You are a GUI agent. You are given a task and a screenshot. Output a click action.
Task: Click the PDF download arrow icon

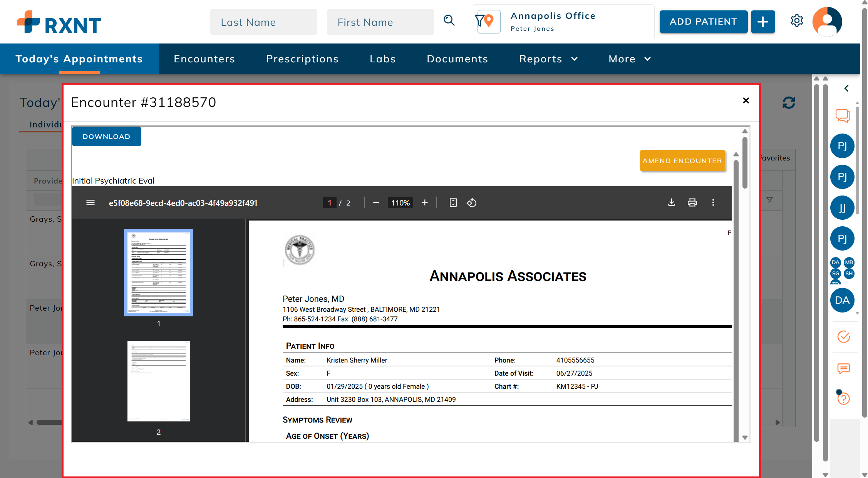[x=671, y=203]
